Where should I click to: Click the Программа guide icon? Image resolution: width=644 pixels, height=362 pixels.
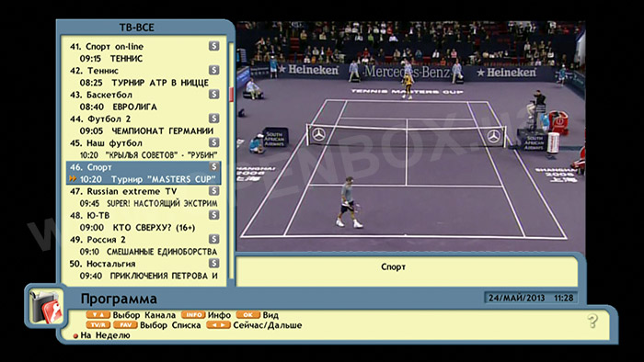[x=46, y=306]
